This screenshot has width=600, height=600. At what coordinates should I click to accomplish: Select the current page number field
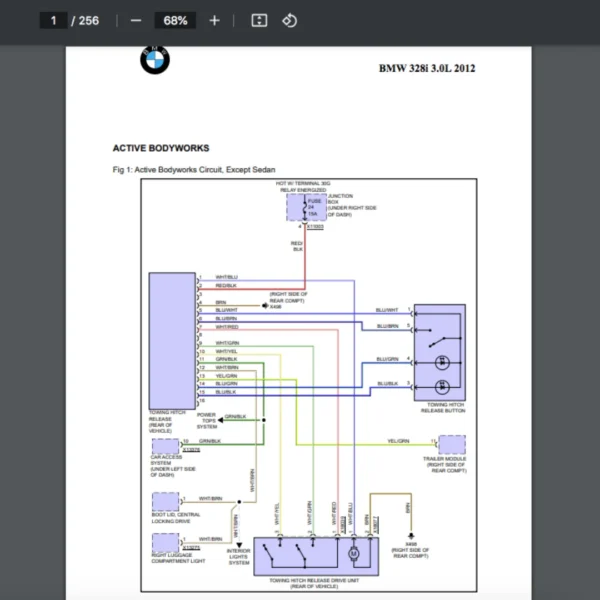53,20
